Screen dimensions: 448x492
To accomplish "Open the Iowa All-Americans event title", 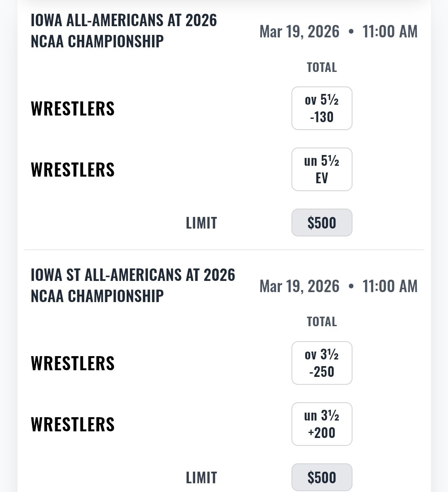I will click(124, 31).
